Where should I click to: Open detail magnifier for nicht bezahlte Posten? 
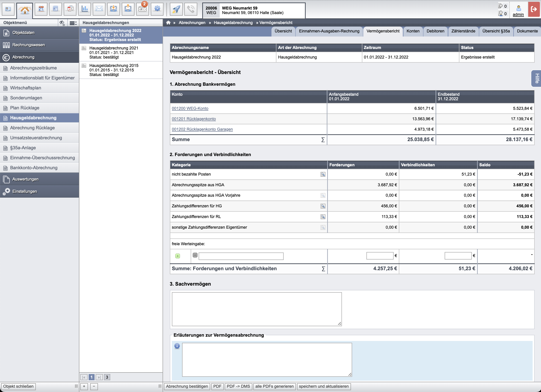pyautogui.click(x=323, y=174)
